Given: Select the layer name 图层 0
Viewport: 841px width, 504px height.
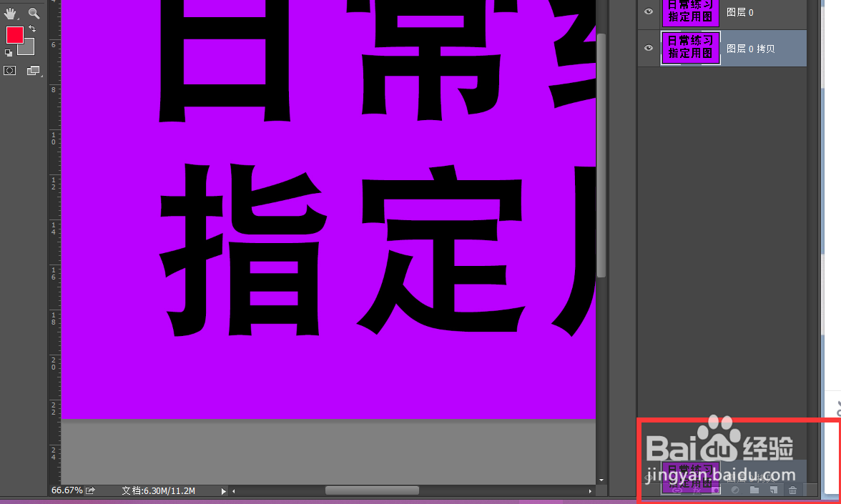Looking at the screenshot, I should coord(739,12).
